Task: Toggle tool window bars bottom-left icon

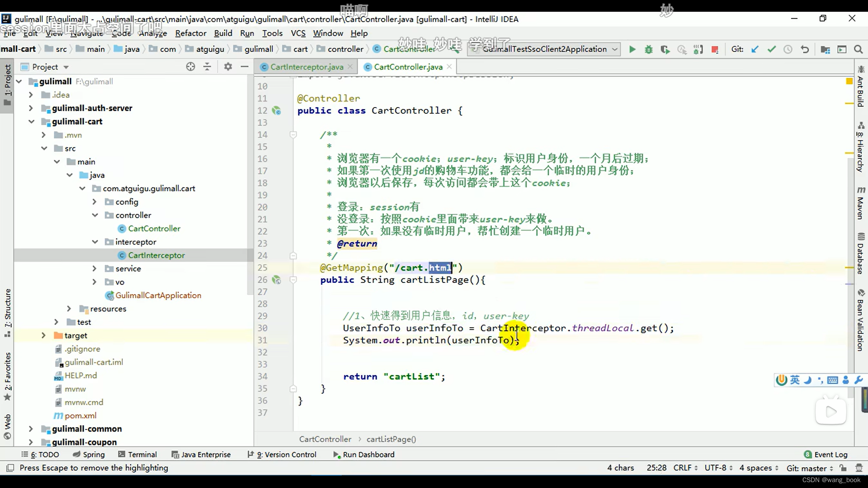Action: (10, 468)
